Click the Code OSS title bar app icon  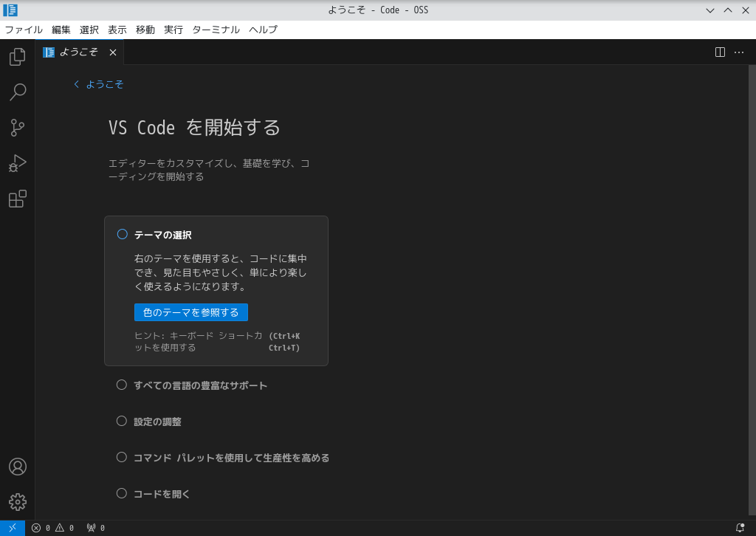[x=10, y=10]
